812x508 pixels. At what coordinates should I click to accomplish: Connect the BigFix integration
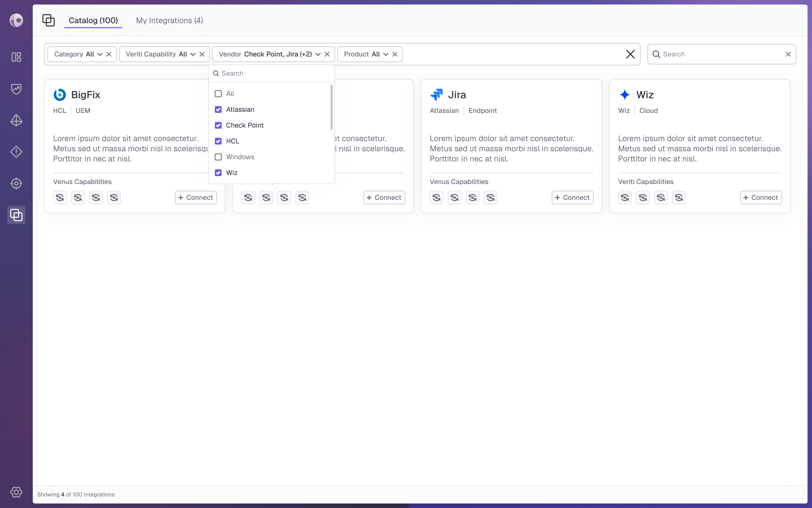pos(196,198)
